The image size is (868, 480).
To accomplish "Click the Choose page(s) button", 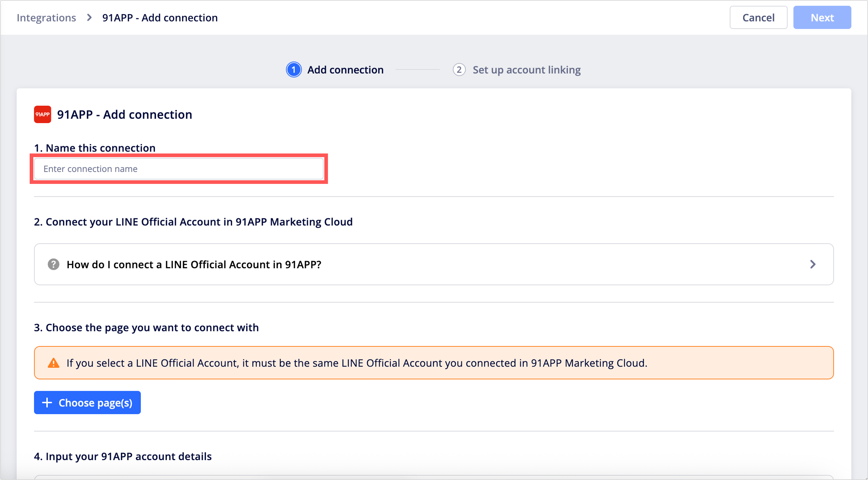I will click(87, 403).
